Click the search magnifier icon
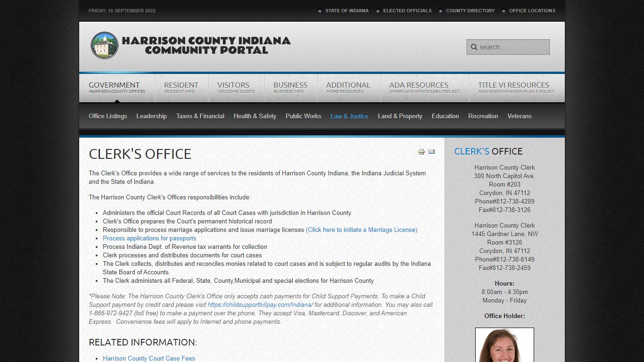Image resolution: width=644 pixels, height=362 pixels. click(x=474, y=47)
